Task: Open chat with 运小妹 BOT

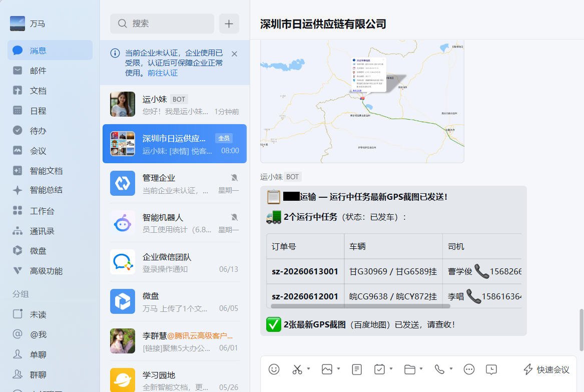Action: point(175,104)
